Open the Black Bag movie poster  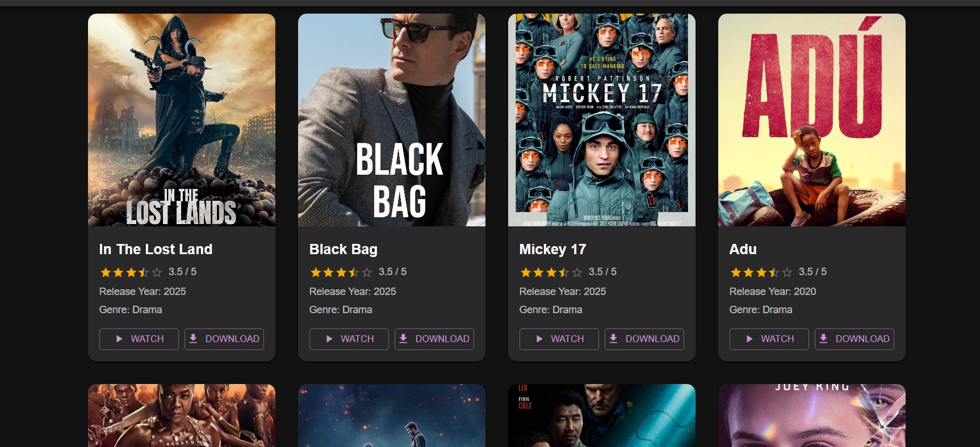coord(392,120)
